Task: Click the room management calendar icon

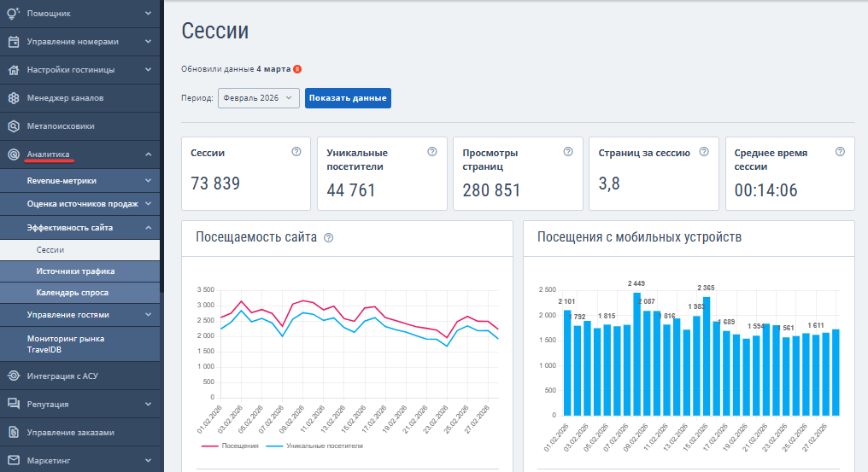Action: coord(14,42)
